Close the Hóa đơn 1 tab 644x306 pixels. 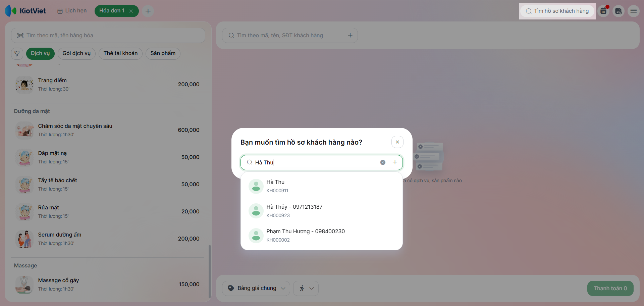coord(131,11)
